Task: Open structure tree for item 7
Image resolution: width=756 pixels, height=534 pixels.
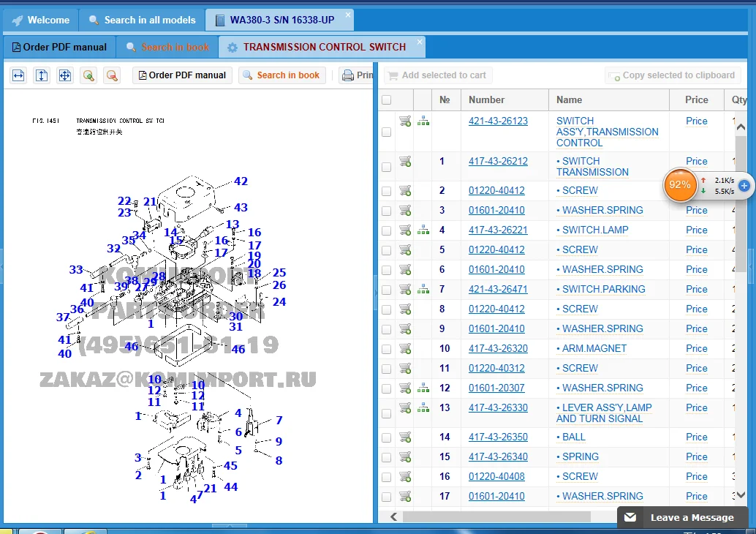Action: pos(423,290)
